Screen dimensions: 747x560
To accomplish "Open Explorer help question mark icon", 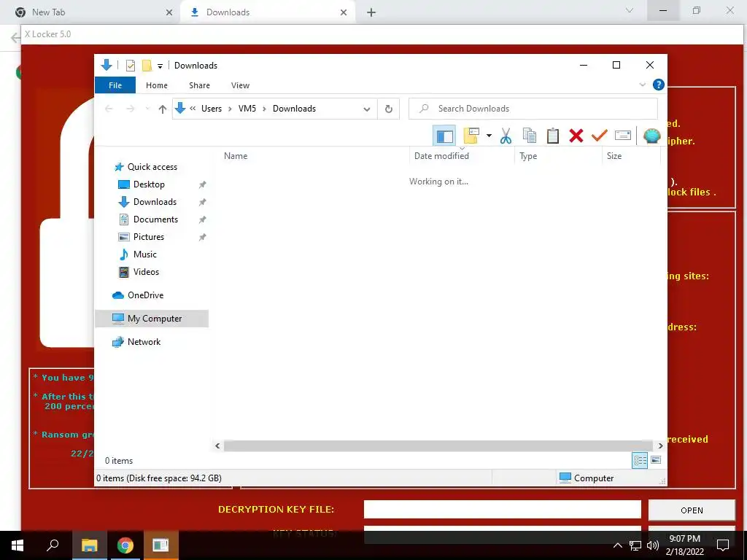I will pos(659,85).
